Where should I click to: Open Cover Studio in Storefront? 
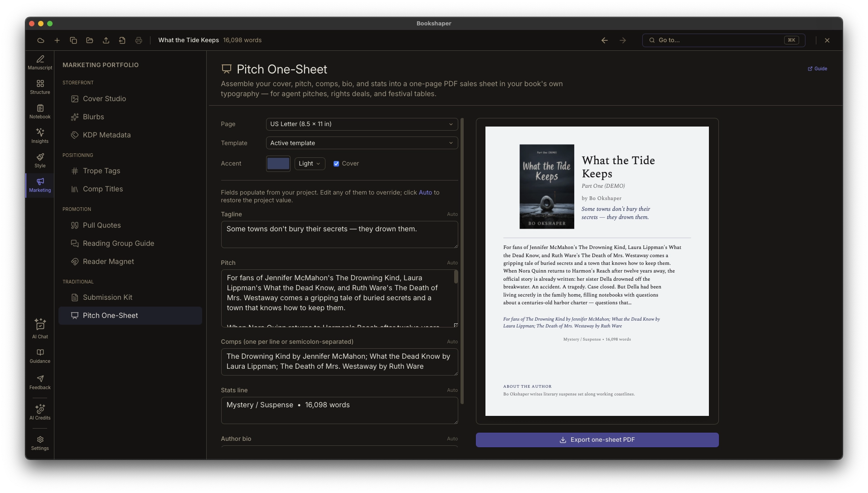pos(130,99)
